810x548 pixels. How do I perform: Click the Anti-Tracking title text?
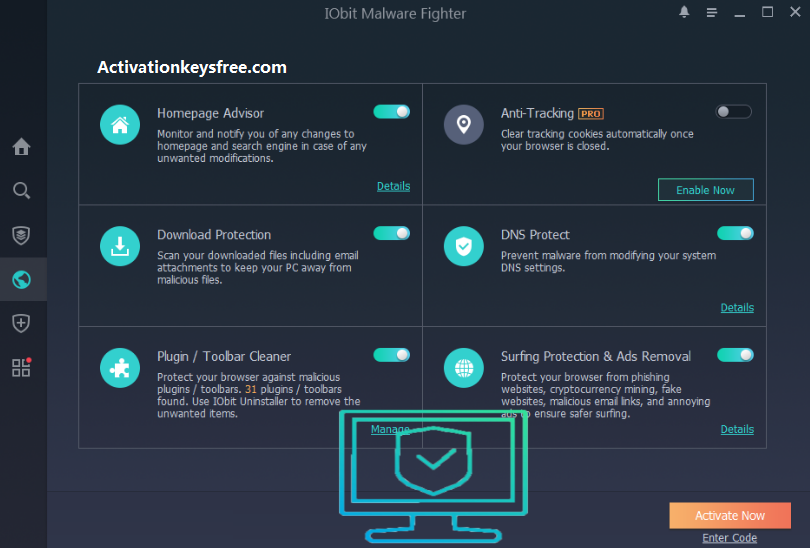pyautogui.click(x=537, y=114)
